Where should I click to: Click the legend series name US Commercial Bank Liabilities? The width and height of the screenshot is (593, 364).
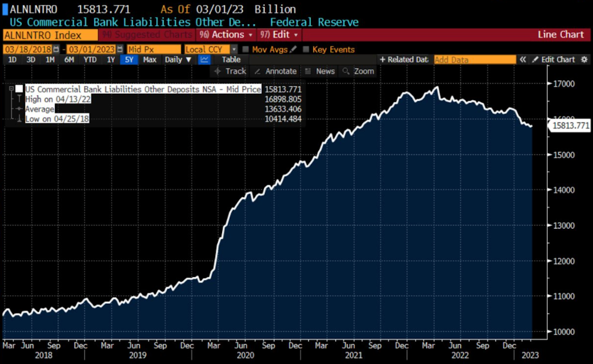click(143, 89)
